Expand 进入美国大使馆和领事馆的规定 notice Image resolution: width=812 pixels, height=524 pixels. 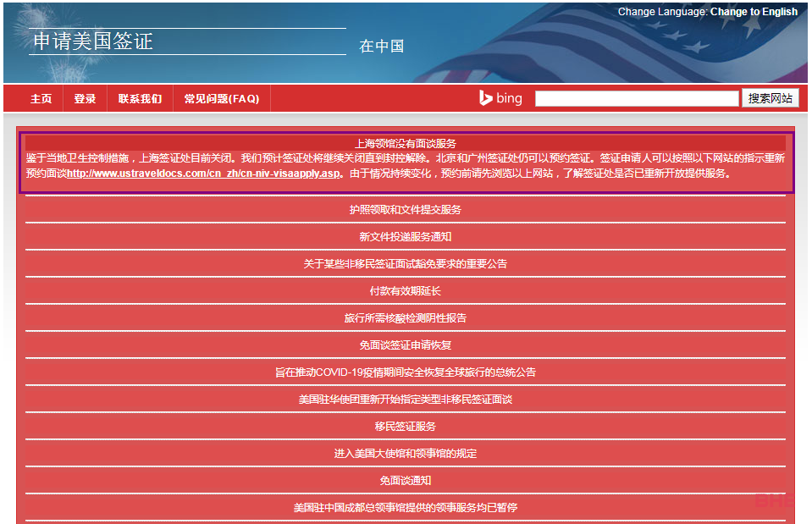tap(406, 454)
